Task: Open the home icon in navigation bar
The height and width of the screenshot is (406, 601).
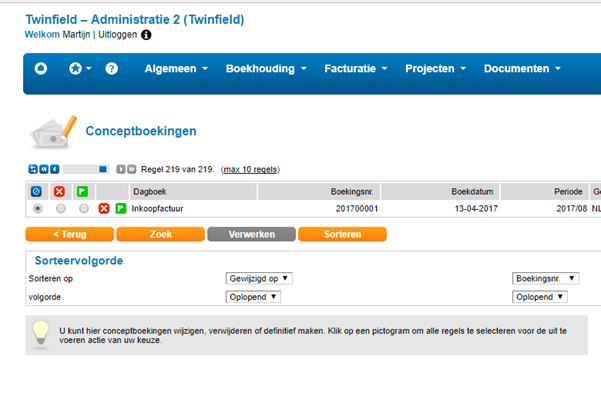Action: pos(41,69)
